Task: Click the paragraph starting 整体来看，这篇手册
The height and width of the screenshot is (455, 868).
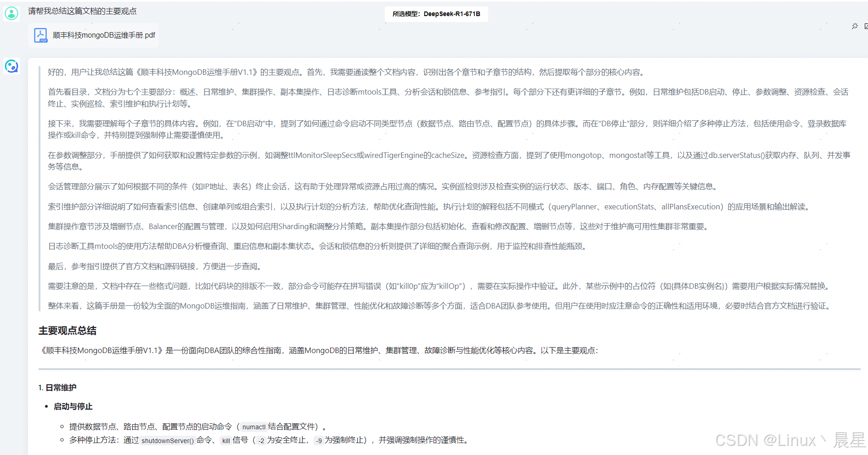Action: (440, 306)
